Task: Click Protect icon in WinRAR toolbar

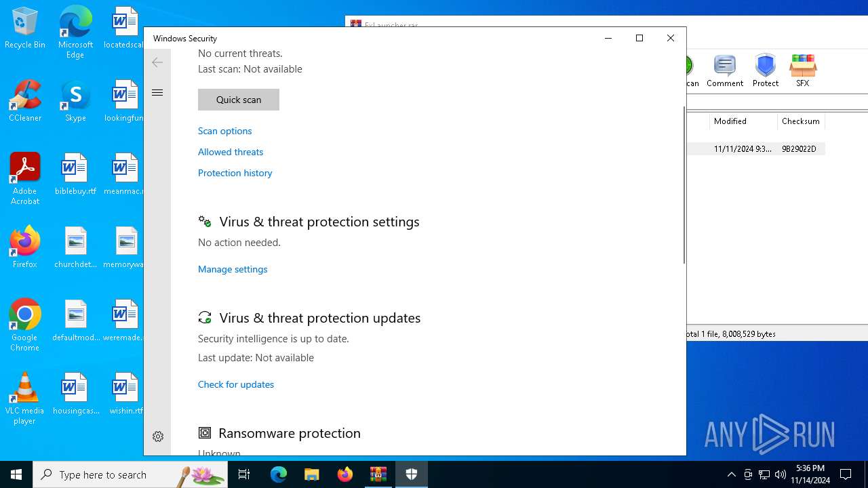Action: [766, 70]
